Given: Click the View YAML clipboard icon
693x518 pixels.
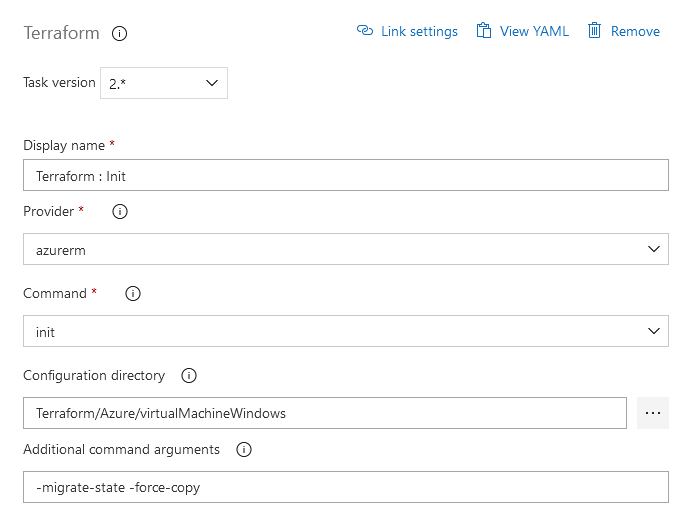Looking at the screenshot, I should pos(484,31).
